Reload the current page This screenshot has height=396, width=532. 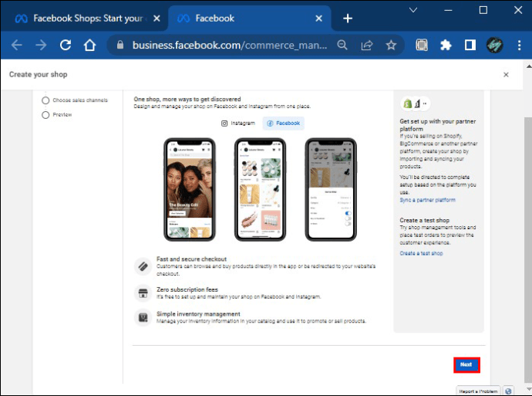(66, 45)
